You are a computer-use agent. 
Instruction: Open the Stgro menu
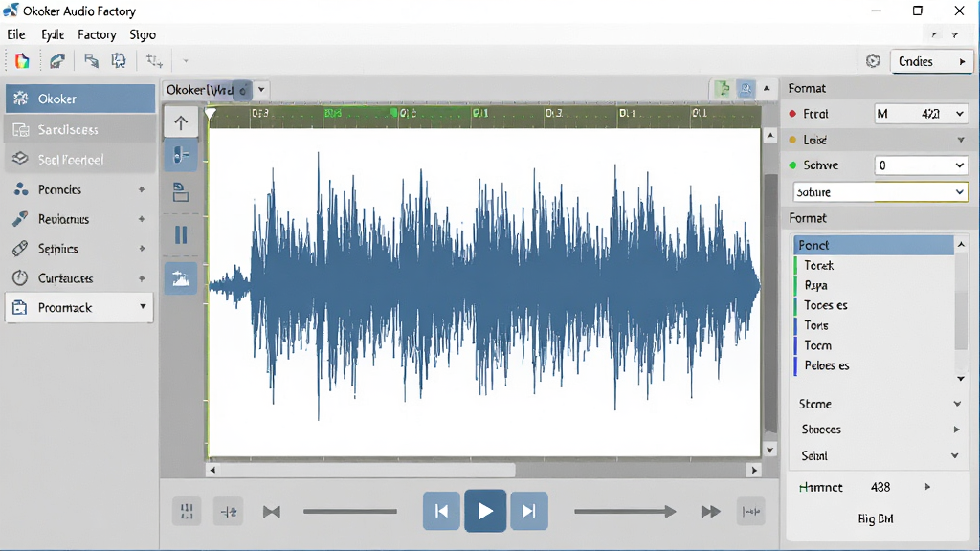coord(143,34)
